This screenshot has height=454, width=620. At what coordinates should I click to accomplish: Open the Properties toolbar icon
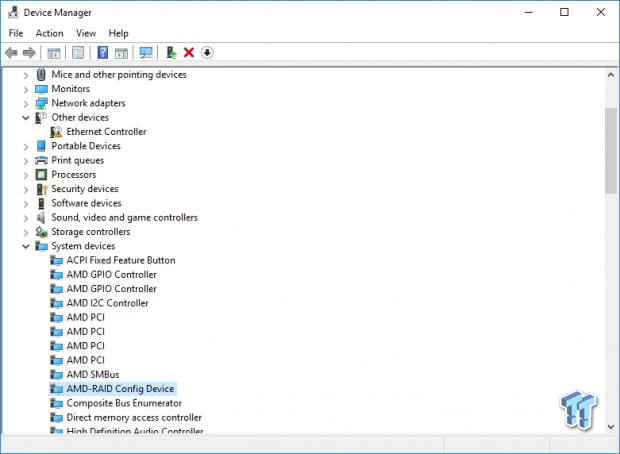pos(78,53)
